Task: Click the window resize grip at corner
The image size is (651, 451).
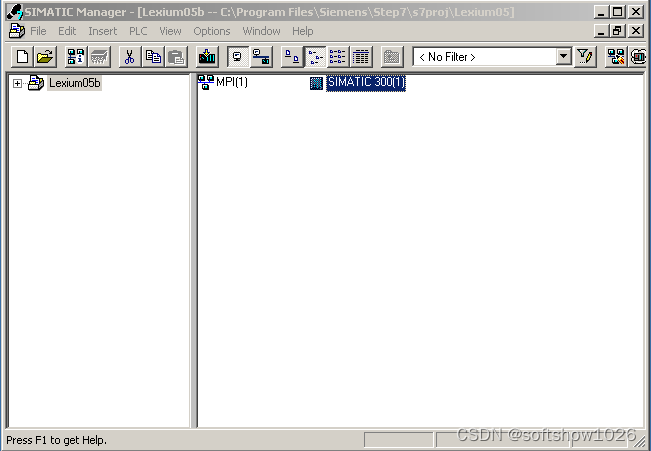Action: 641,442
